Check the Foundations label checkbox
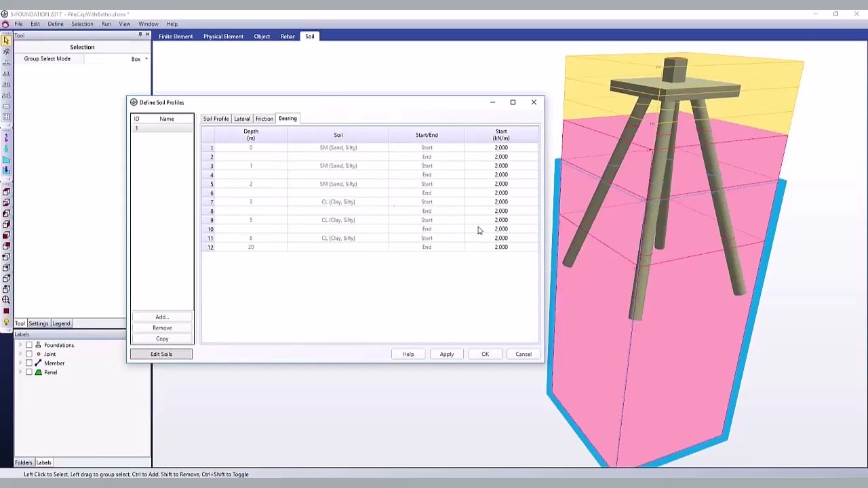The width and height of the screenshot is (868, 488). [x=28, y=345]
